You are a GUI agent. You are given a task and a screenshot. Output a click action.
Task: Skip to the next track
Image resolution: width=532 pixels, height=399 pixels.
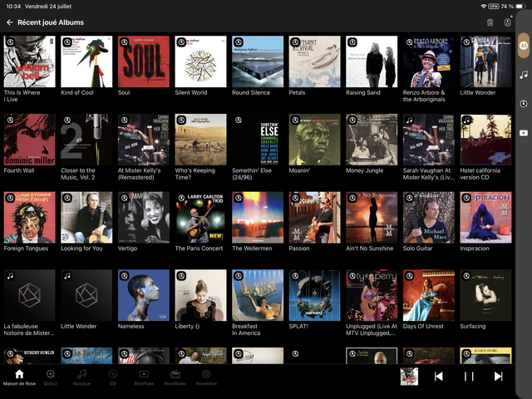coord(499,377)
